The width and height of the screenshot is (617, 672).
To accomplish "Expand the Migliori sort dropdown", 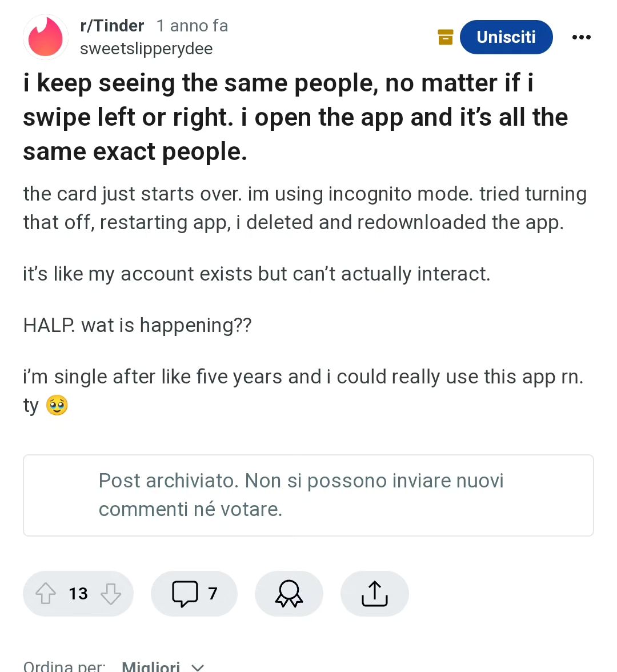I will [x=163, y=666].
